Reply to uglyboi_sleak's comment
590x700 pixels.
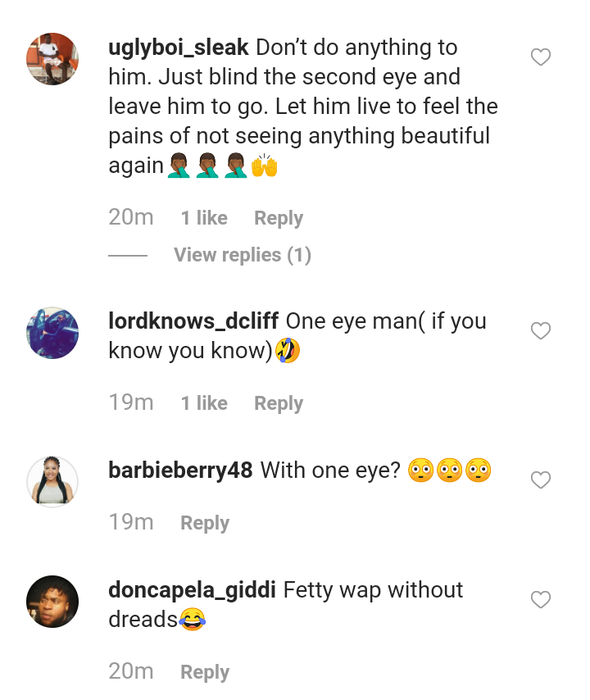click(x=279, y=218)
